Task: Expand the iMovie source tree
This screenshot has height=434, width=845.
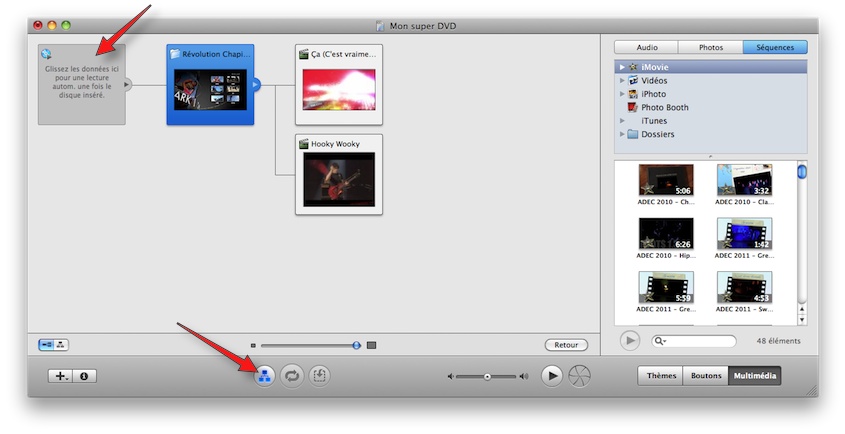Action: click(x=622, y=67)
